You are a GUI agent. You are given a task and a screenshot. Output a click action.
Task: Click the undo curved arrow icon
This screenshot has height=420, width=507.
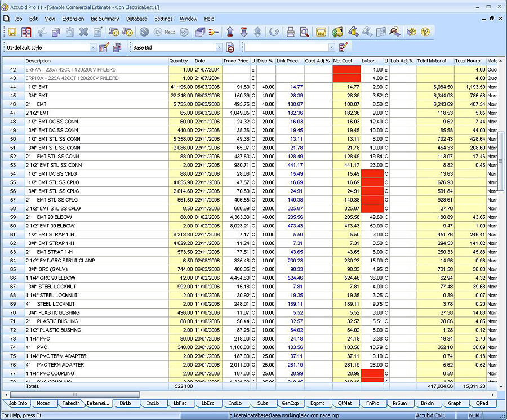pyautogui.click(x=274, y=32)
